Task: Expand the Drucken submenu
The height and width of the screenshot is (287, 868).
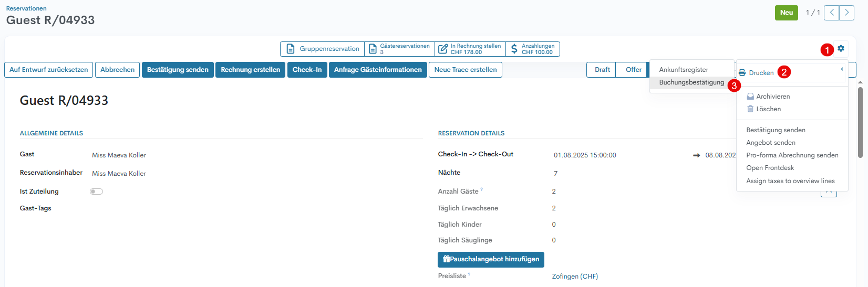Action: (x=761, y=73)
